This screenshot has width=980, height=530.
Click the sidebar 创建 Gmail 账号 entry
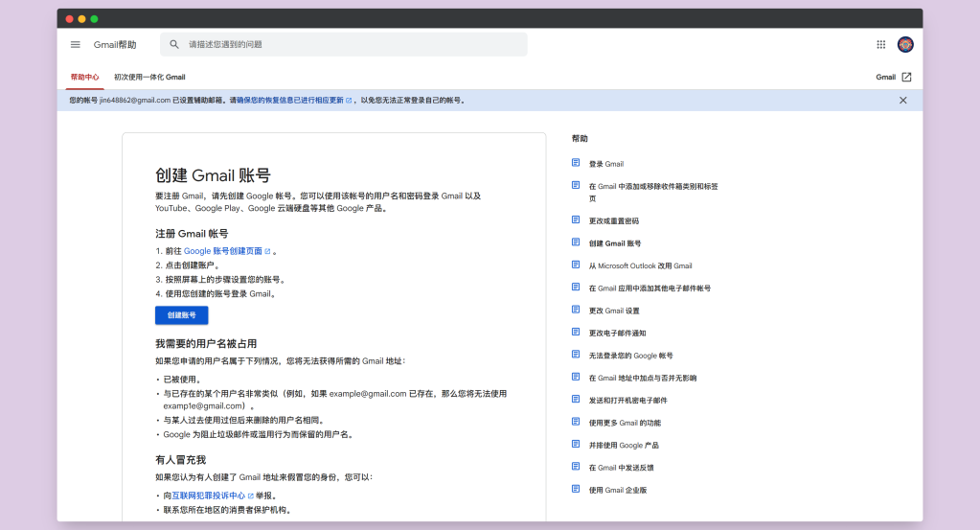coord(614,243)
